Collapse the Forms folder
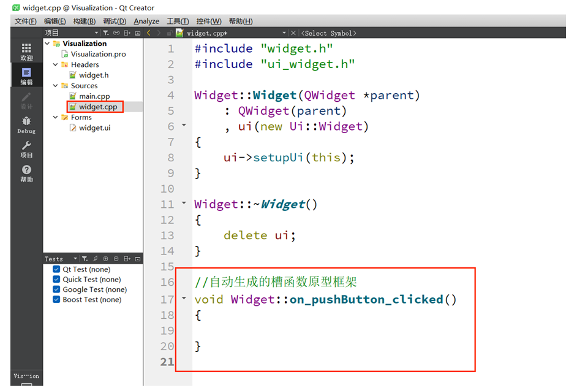 56,117
